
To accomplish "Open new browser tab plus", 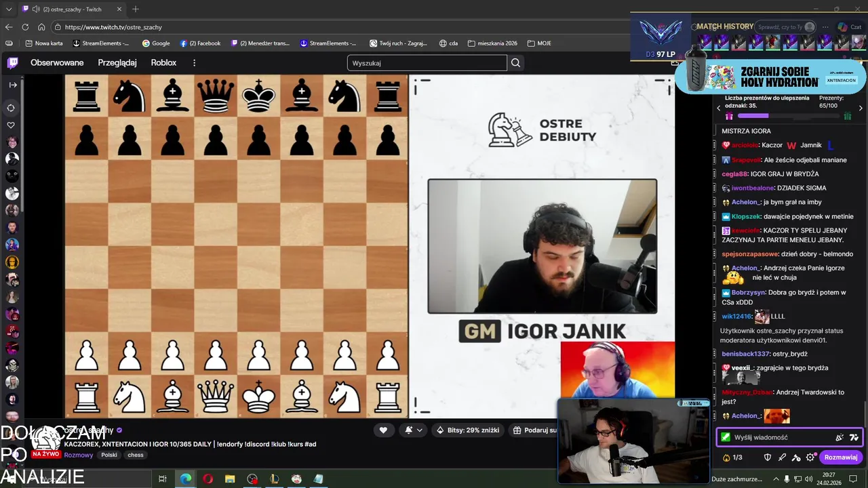I will point(136,9).
